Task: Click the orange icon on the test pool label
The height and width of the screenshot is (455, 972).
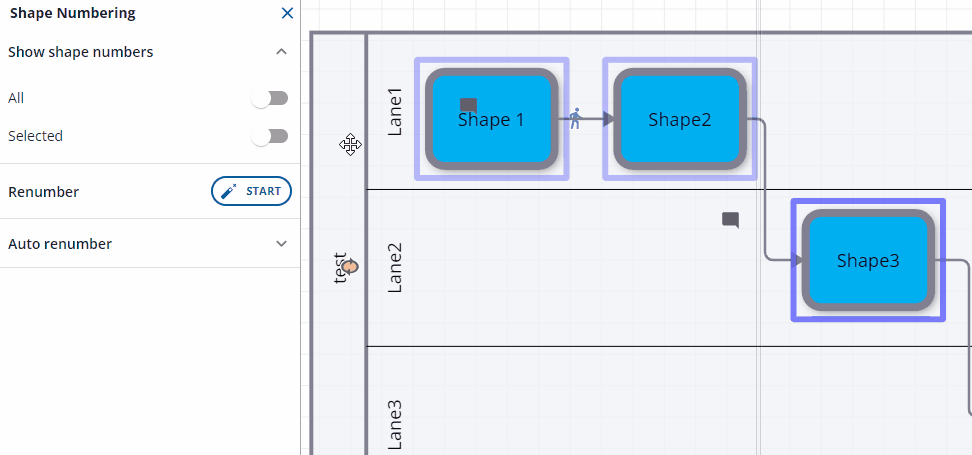Action: [x=351, y=266]
